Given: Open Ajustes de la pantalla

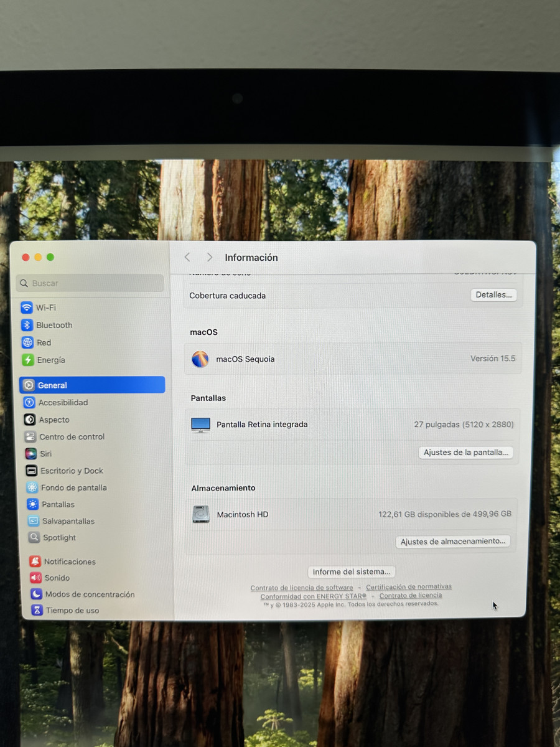Looking at the screenshot, I should pyautogui.click(x=466, y=453).
